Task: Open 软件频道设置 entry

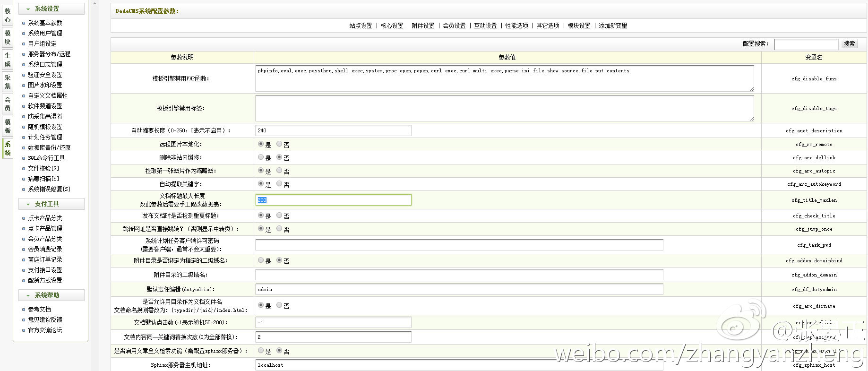Action: 45,106
